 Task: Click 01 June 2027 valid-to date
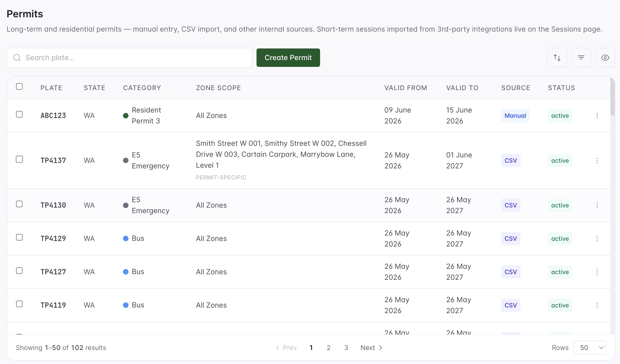click(459, 161)
